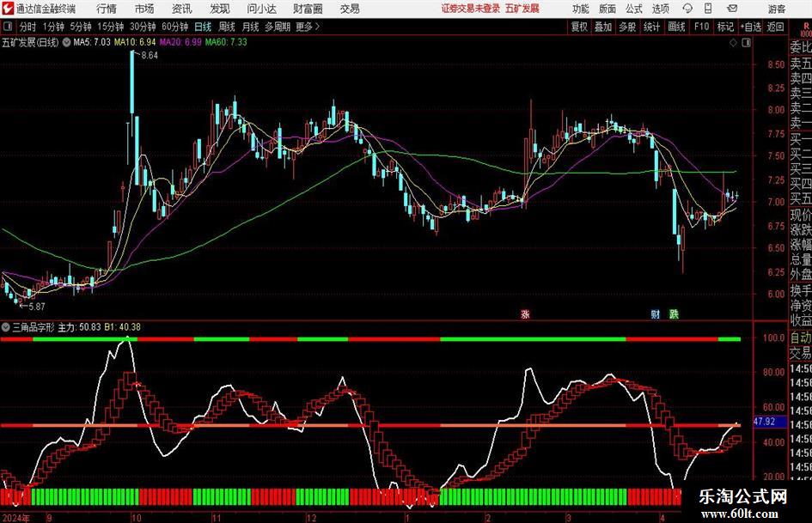The image size is (812, 523).
Task: Click the 五矿发展 stock name in title bar
Action: click(522, 9)
